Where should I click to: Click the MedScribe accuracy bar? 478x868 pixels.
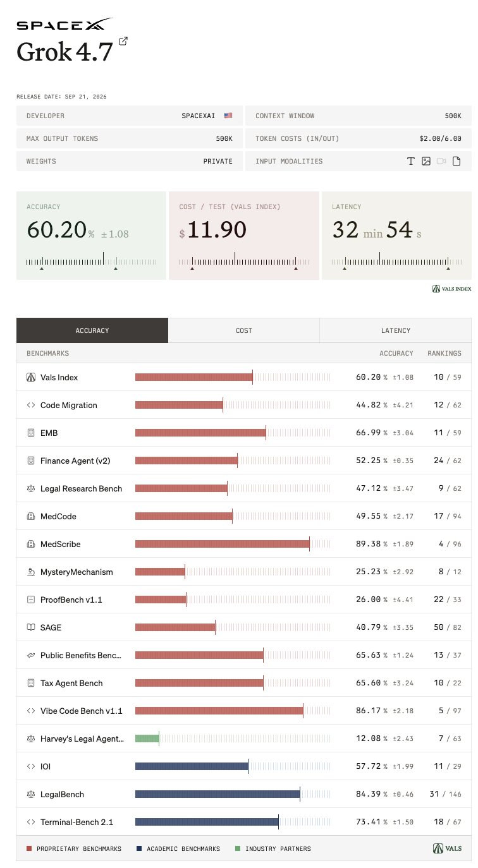click(x=223, y=544)
